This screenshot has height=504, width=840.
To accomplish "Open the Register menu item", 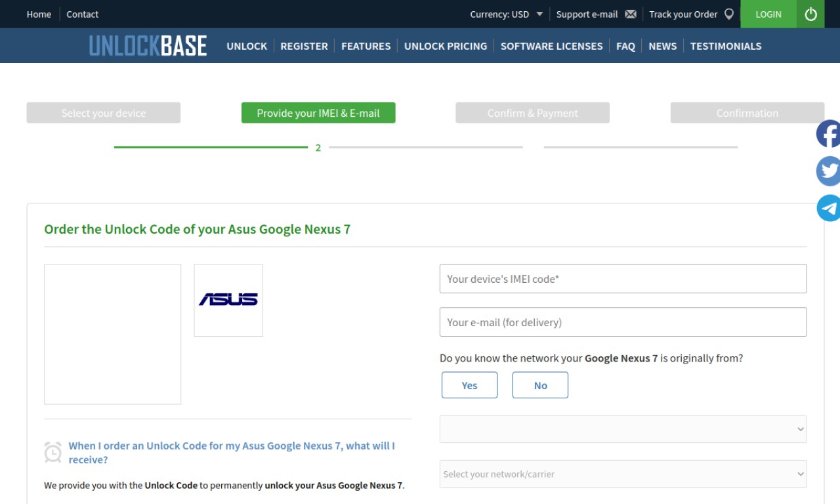I will point(304,46).
